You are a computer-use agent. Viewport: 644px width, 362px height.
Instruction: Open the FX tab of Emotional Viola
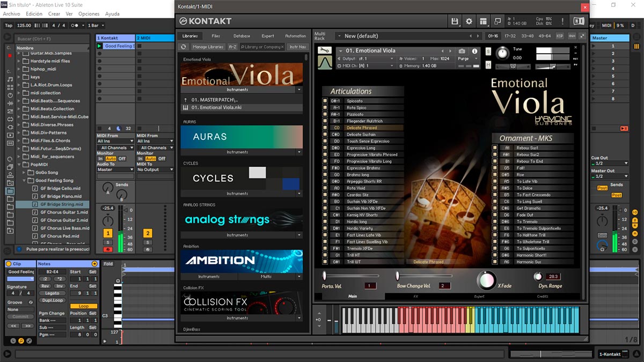tap(416, 296)
